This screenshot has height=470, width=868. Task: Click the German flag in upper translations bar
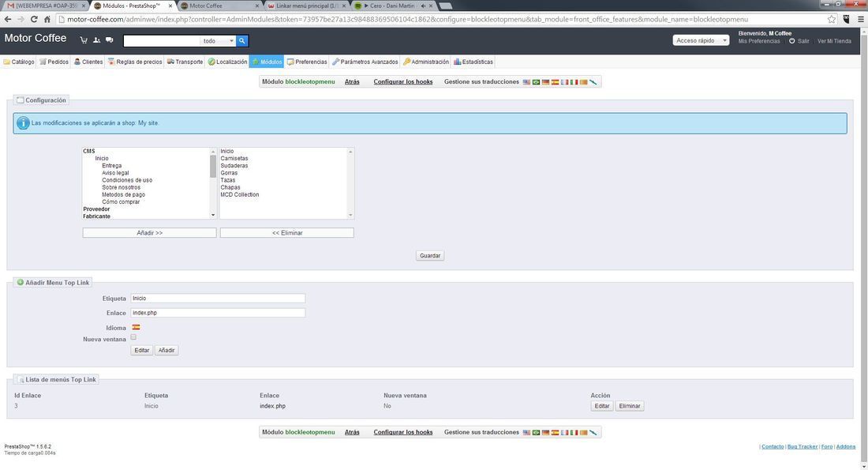pyautogui.click(x=545, y=82)
